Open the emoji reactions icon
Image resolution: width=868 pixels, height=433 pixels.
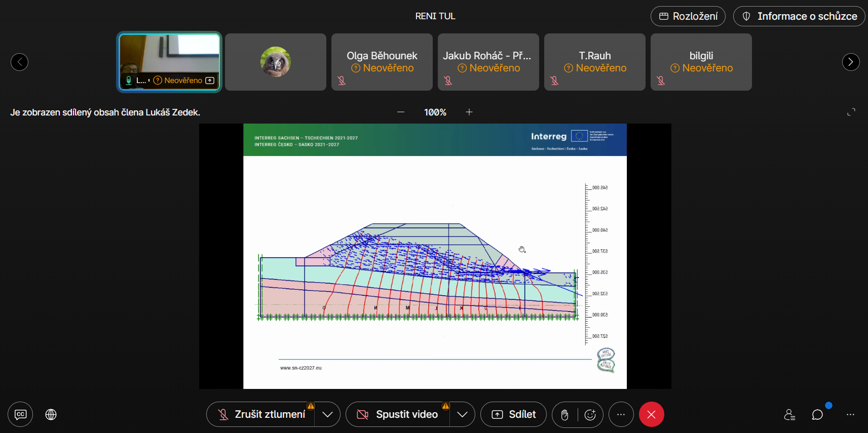(590, 415)
